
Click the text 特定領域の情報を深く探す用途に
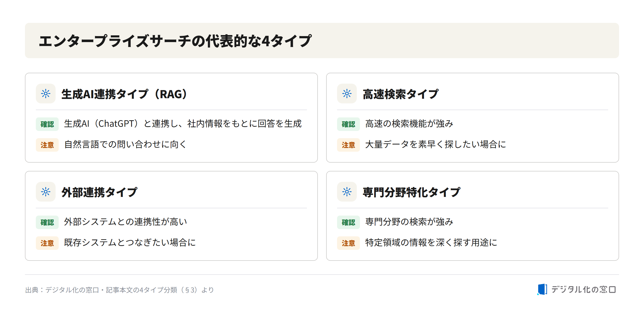[x=431, y=243]
